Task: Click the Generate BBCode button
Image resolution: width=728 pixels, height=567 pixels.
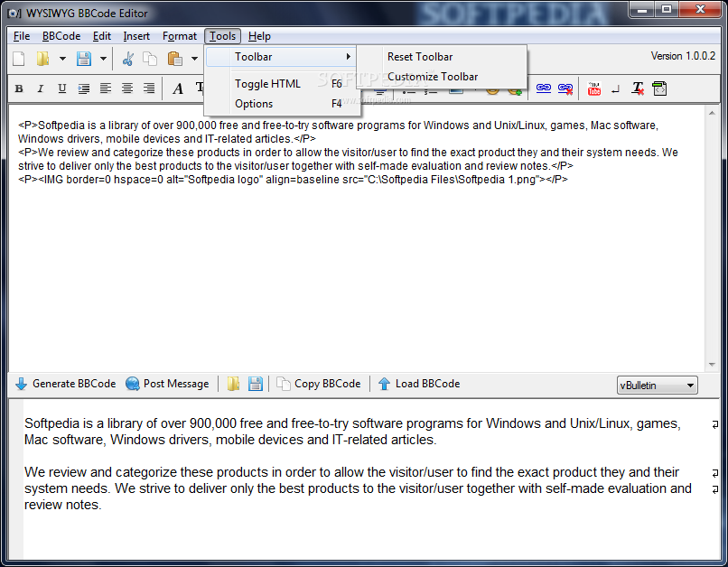Action: coord(65,384)
